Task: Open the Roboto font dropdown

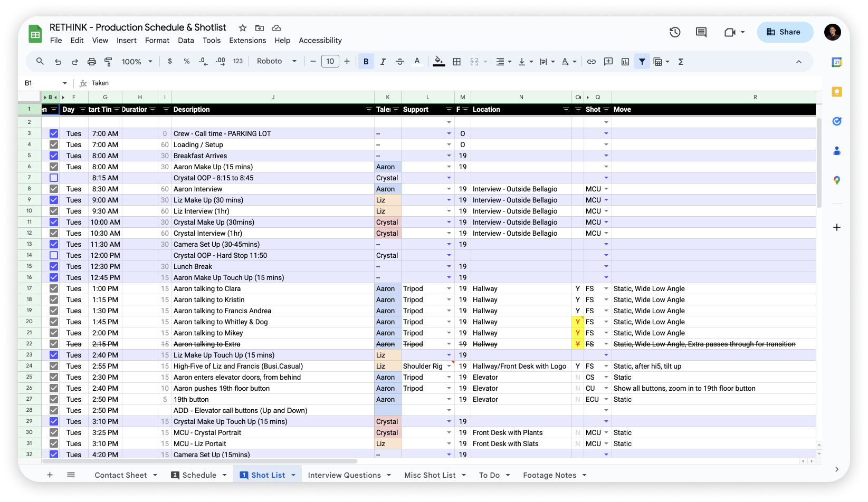Action: 276,61
